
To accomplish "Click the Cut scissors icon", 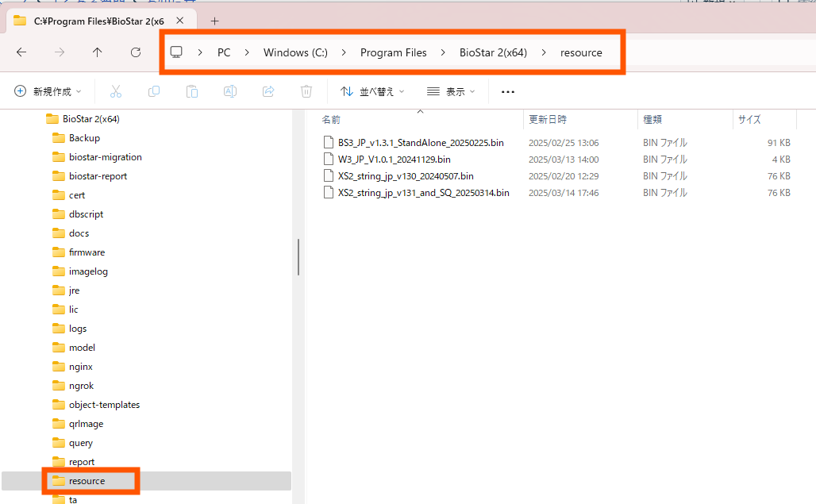I will pyautogui.click(x=116, y=91).
